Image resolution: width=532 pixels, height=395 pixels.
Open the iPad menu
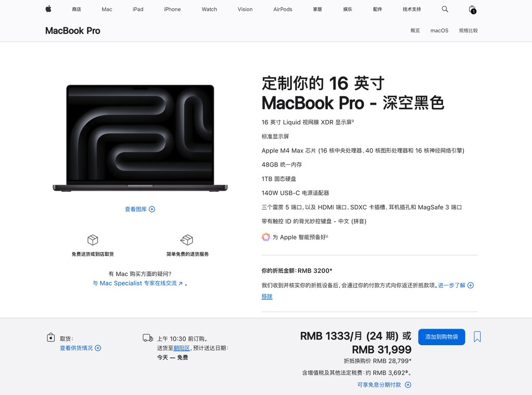[x=138, y=9]
